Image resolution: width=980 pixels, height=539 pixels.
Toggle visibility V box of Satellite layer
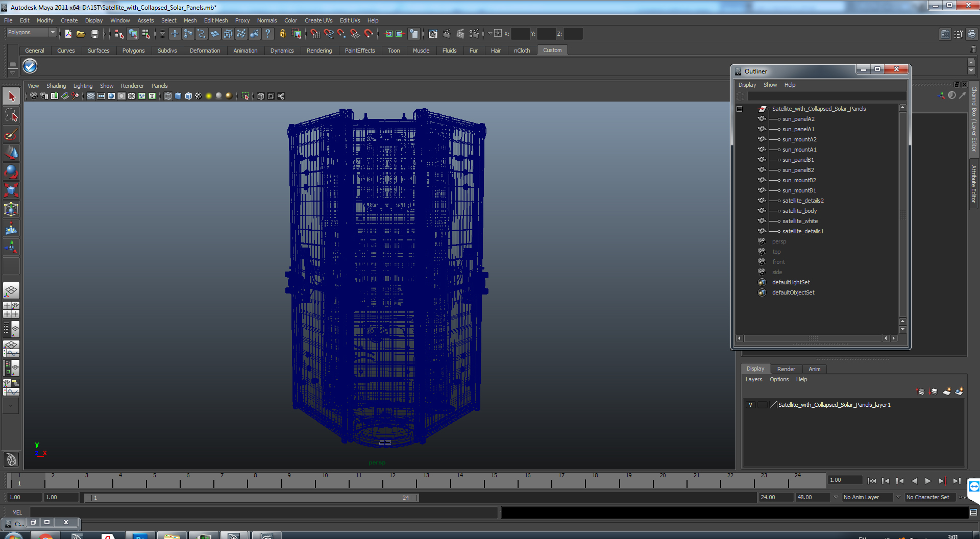(x=750, y=405)
